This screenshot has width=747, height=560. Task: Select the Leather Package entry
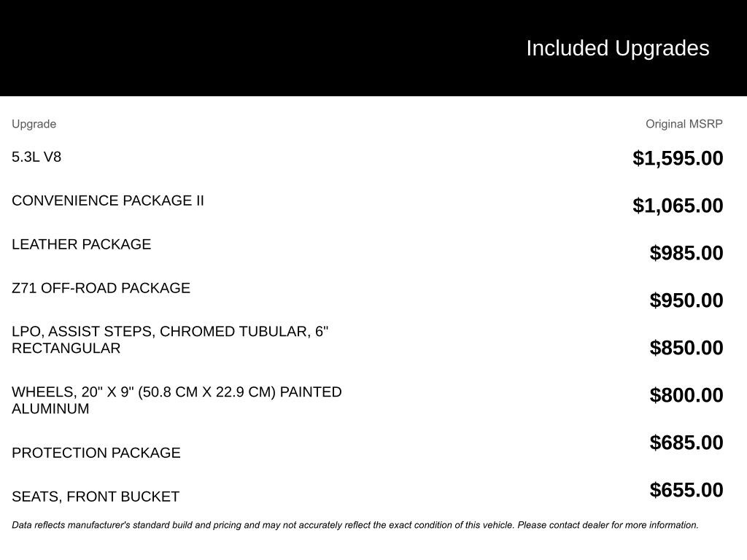coord(82,244)
